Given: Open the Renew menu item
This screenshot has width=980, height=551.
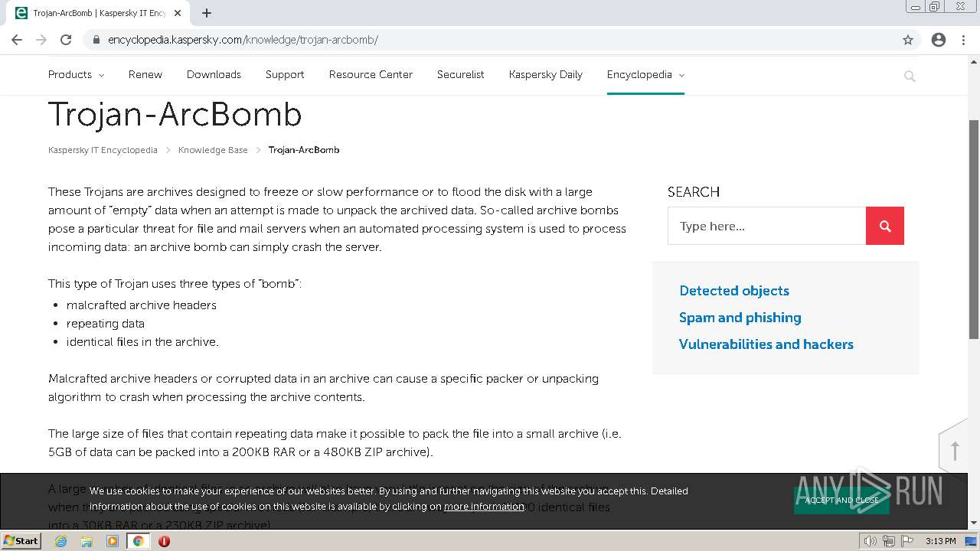Looking at the screenshot, I should 145,74.
